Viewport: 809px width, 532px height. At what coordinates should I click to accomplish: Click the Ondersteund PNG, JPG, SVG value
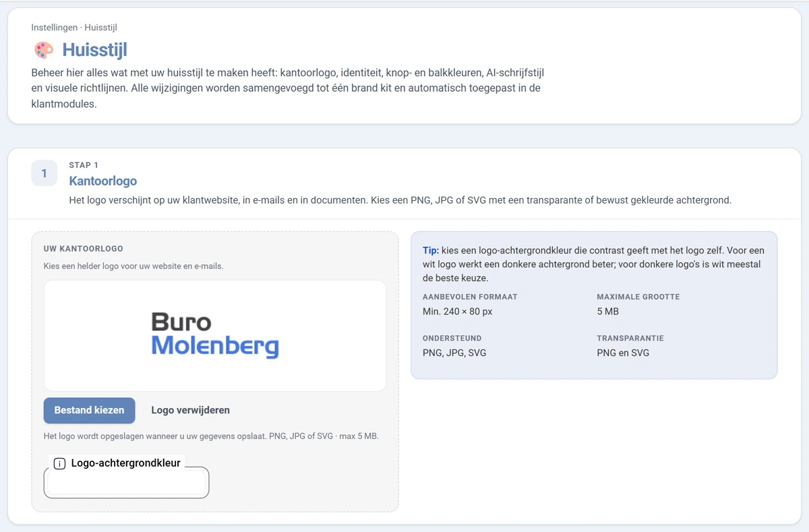pos(454,353)
